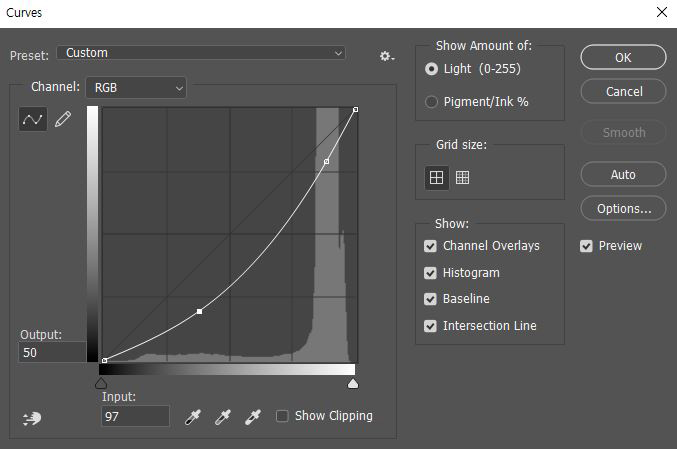677x449 pixels.
Task: Toggle the Histogram checkbox
Action: (x=430, y=273)
